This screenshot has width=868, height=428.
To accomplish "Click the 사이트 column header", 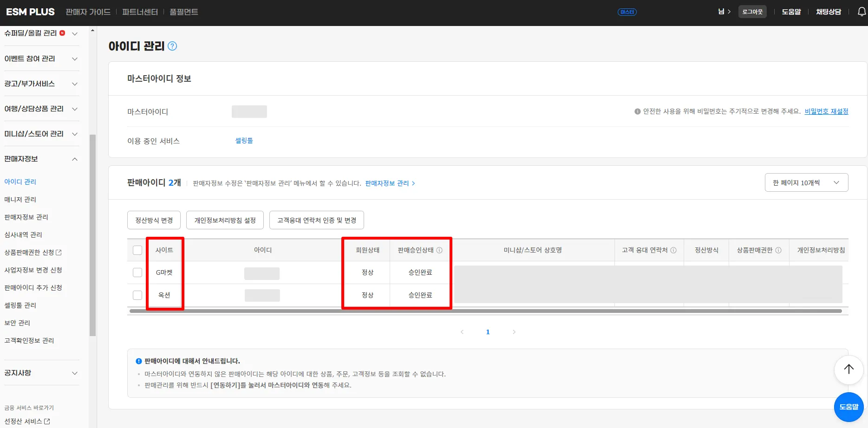I will point(164,250).
